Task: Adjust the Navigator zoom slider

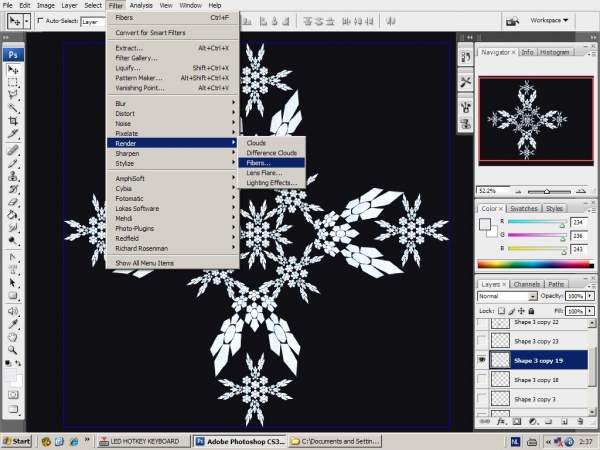Action: pyautogui.click(x=547, y=191)
